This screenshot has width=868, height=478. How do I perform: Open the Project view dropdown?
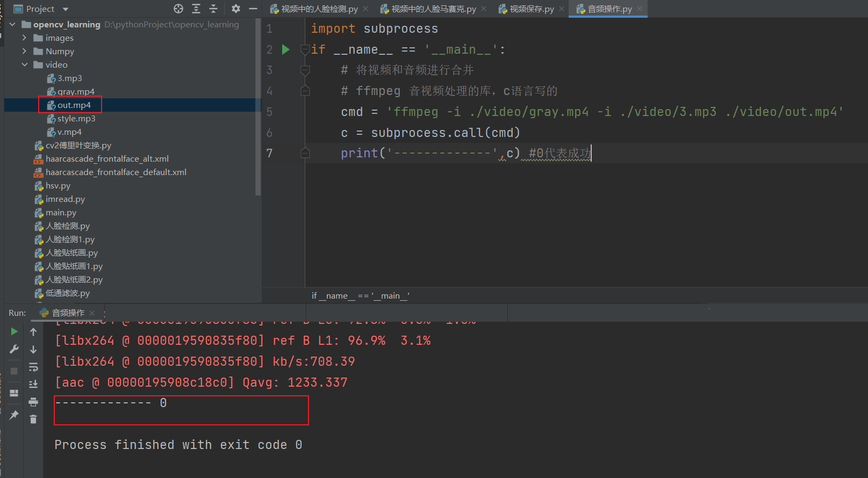coord(66,9)
